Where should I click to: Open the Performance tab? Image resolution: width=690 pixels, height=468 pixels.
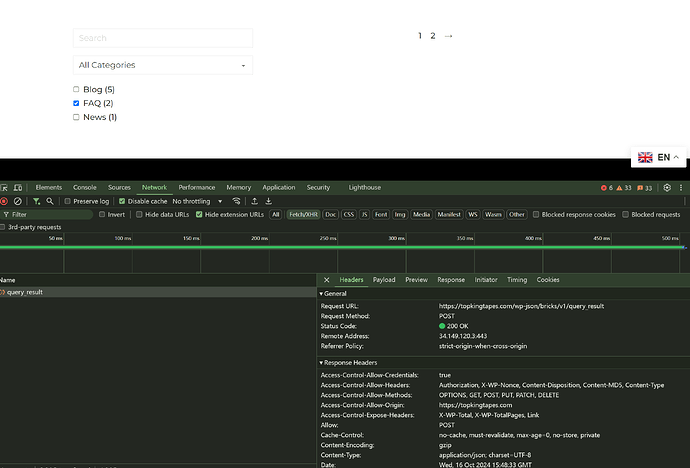coord(197,188)
